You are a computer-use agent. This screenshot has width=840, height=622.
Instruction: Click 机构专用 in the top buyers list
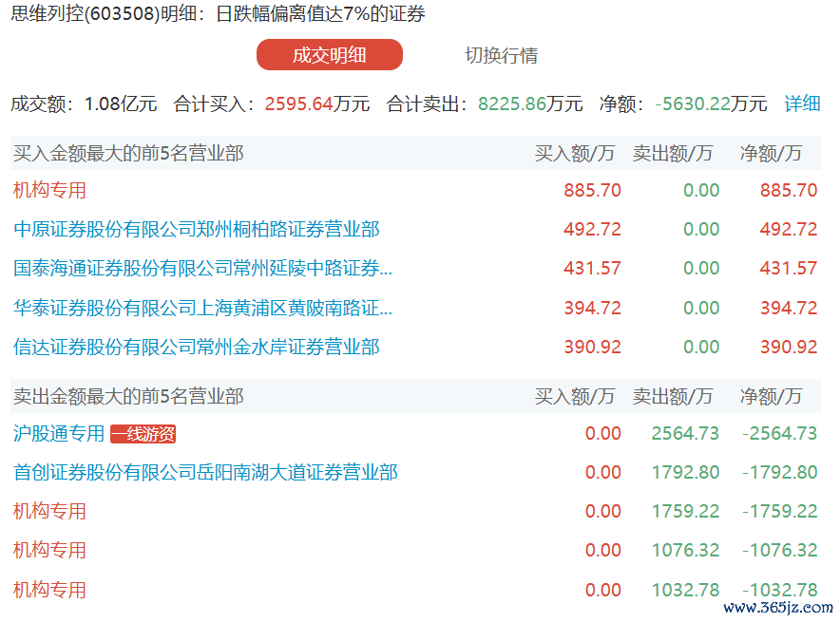click(49, 190)
